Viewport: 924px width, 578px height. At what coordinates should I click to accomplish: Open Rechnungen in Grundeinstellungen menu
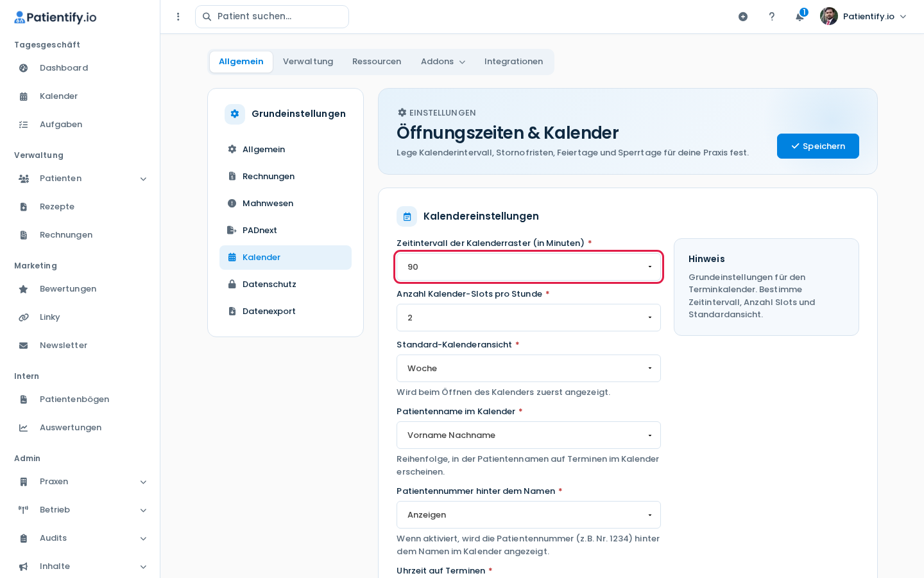(x=286, y=177)
